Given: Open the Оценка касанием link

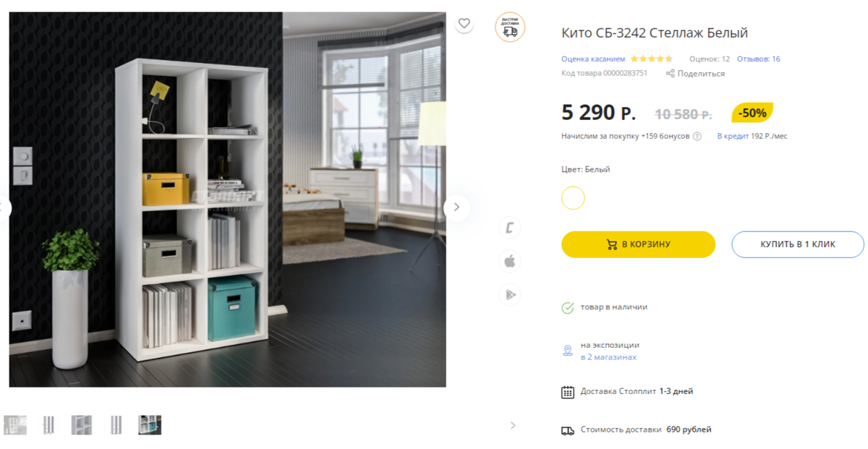Looking at the screenshot, I should 593,59.
